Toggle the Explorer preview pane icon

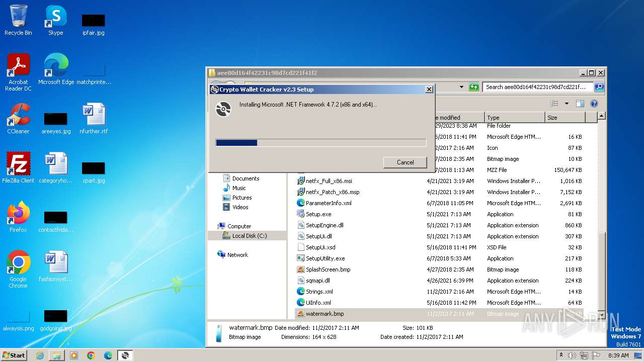click(580, 104)
